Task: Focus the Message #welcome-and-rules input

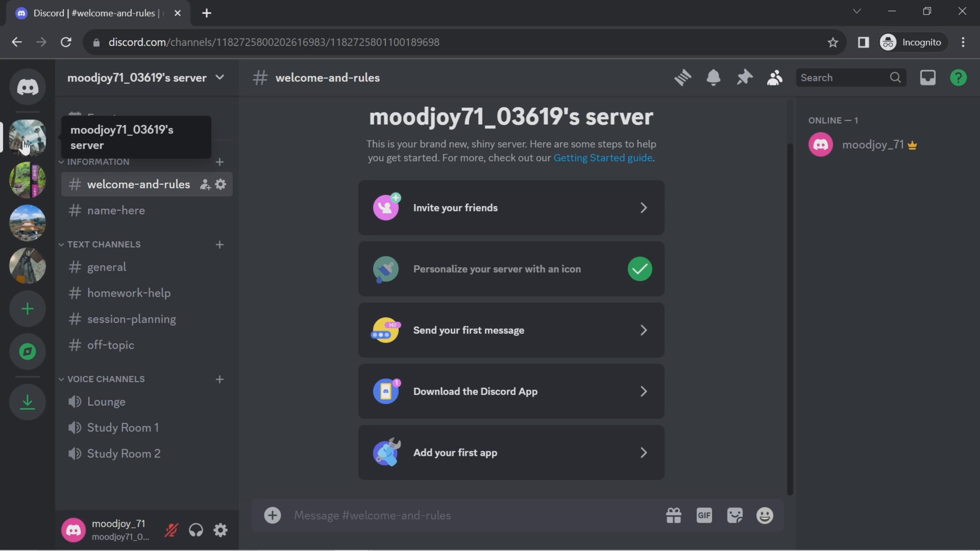Action: 472,516
